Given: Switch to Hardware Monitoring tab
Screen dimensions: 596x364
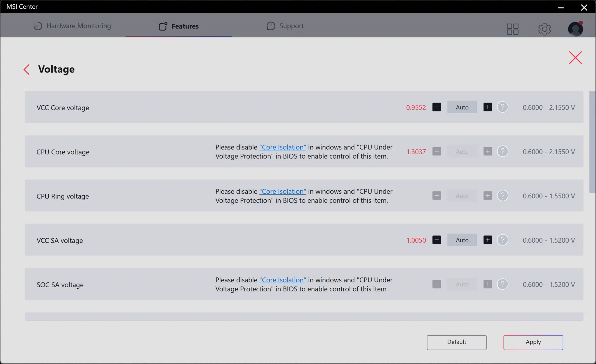Looking at the screenshot, I should [72, 26].
